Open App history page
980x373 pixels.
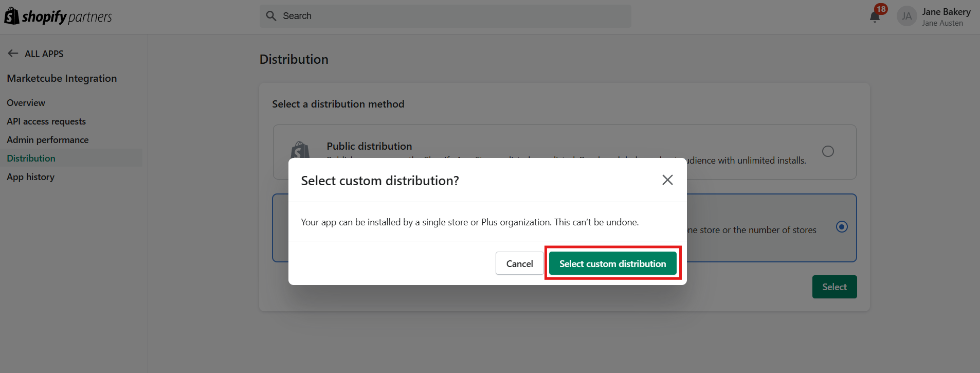pyautogui.click(x=30, y=177)
